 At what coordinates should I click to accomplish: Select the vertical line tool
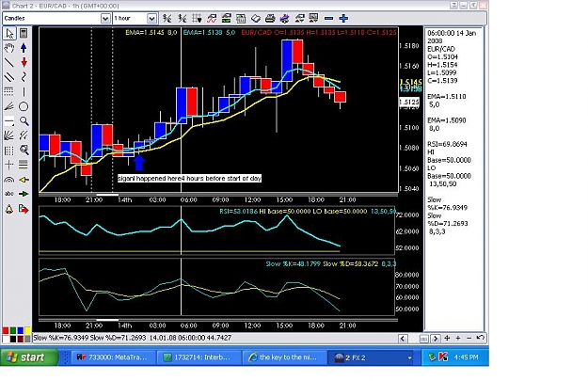[x=24, y=92]
